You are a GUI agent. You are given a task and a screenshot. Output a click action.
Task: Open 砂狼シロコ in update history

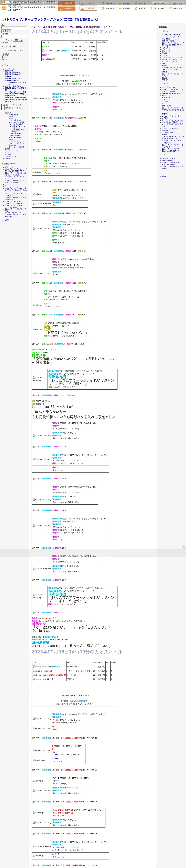(x=166, y=65)
